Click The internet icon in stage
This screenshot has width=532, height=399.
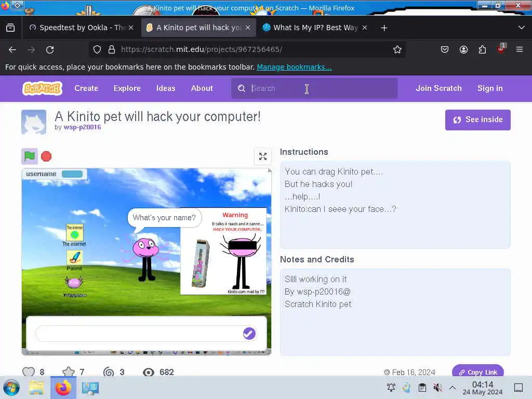74,235
